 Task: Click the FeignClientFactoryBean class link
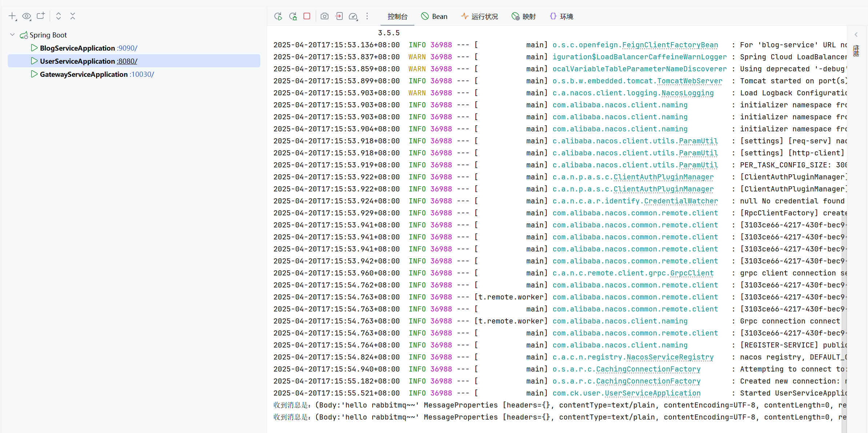click(670, 45)
